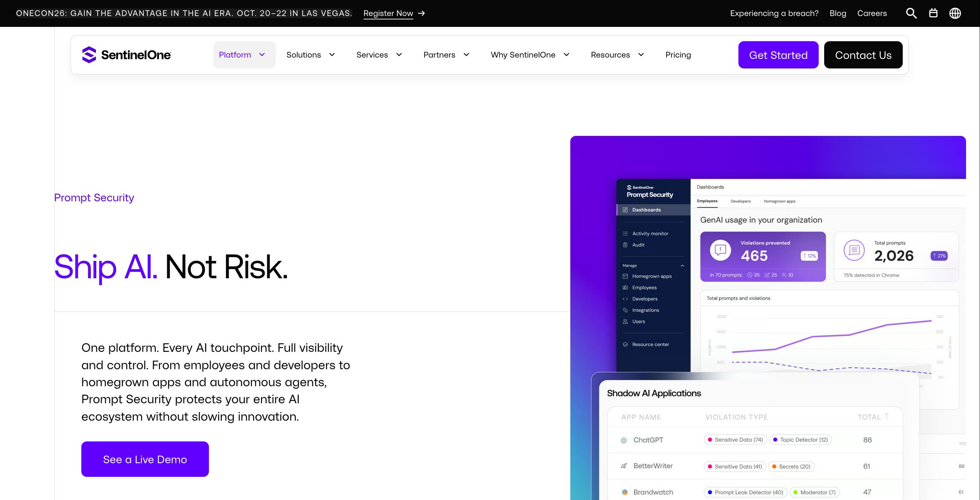Sort by the TOTAL column arrow
The width and height of the screenshot is (980, 500).
(886, 416)
